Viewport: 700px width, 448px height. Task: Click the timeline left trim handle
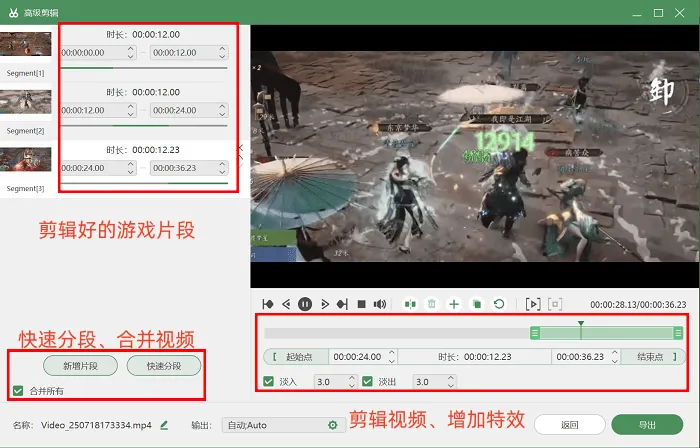pyautogui.click(x=535, y=333)
